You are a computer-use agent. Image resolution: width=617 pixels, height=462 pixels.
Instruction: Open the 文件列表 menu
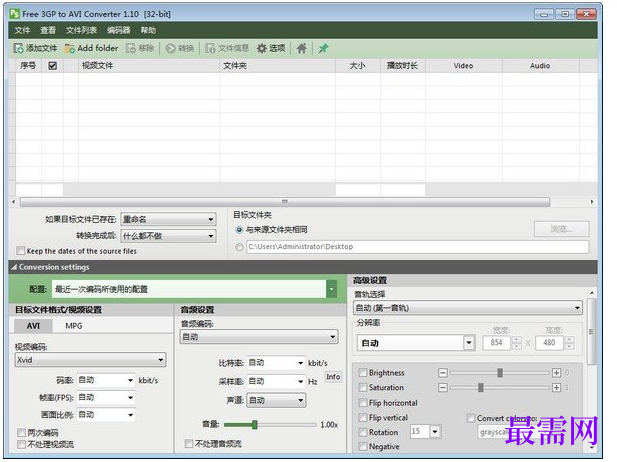coord(81,30)
